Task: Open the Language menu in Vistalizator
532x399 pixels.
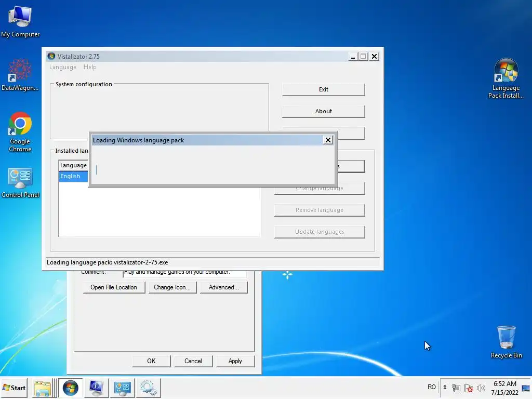Action: (x=63, y=67)
